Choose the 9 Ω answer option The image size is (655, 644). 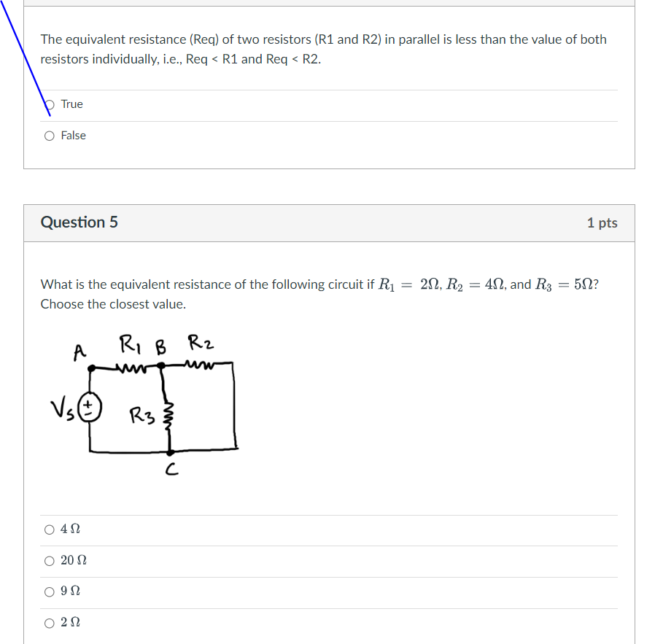point(49,591)
